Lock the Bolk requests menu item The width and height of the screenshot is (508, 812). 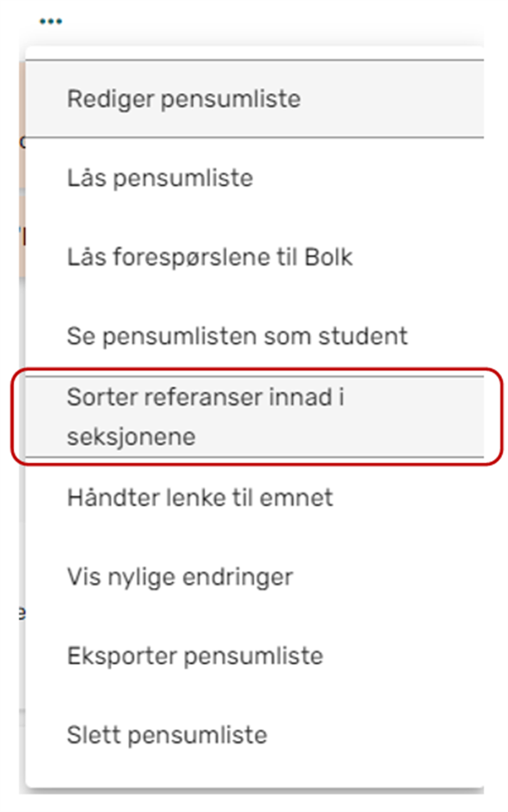pyautogui.click(x=209, y=257)
